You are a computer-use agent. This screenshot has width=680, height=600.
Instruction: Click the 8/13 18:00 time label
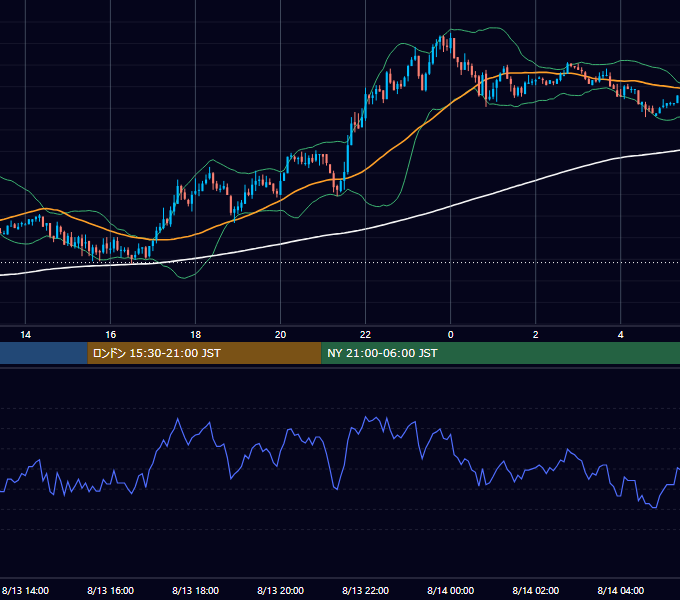pyautogui.click(x=196, y=590)
